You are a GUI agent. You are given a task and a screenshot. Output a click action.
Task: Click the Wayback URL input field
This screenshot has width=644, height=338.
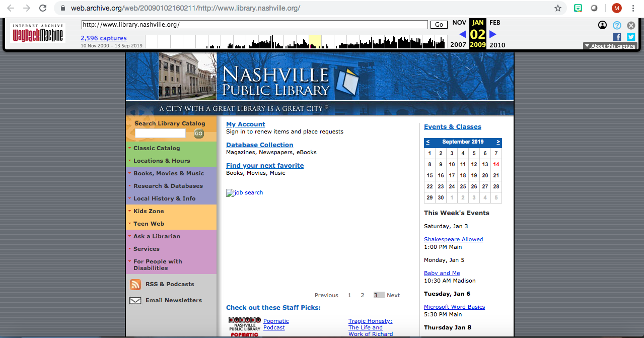pyautogui.click(x=255, y=25)
